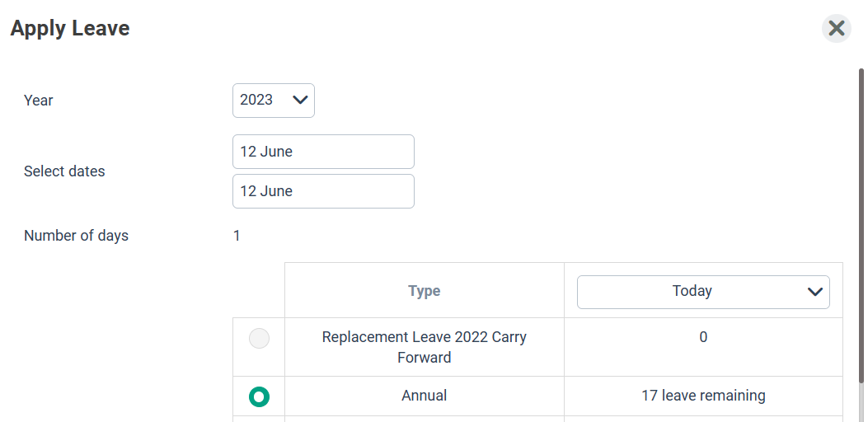The image size is (868, 422).
Task: Click the Replacement Leave 2022 Carry Forward label
Action: point(424,347)
